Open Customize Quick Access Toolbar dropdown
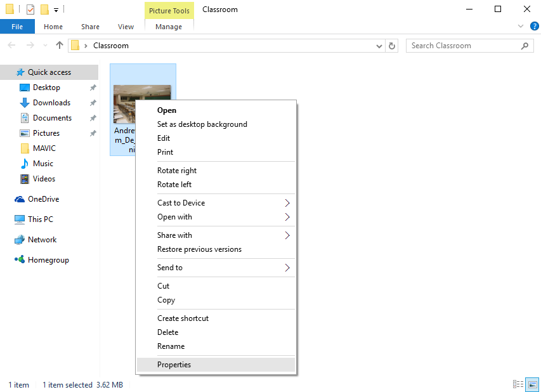The width and height of the screenshot is (541, 392). [56, 10]
